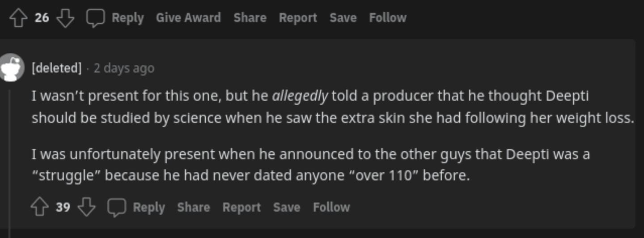Save the deleted user's comment

coord(287,207)
